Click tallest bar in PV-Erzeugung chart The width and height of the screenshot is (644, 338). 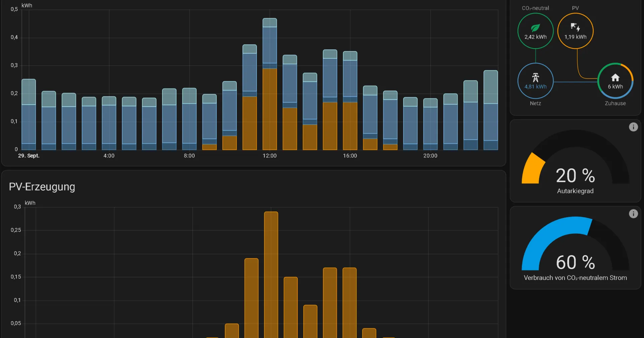271,275
